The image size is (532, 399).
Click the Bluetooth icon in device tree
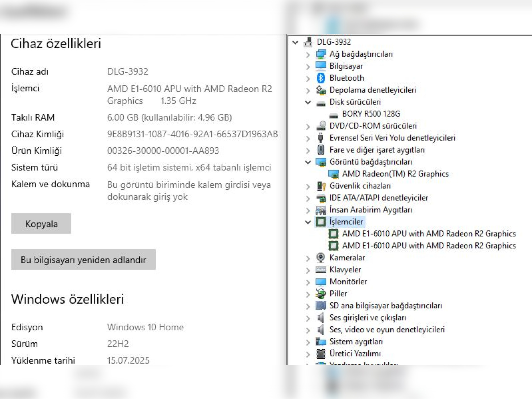click(x=321, y=78)
